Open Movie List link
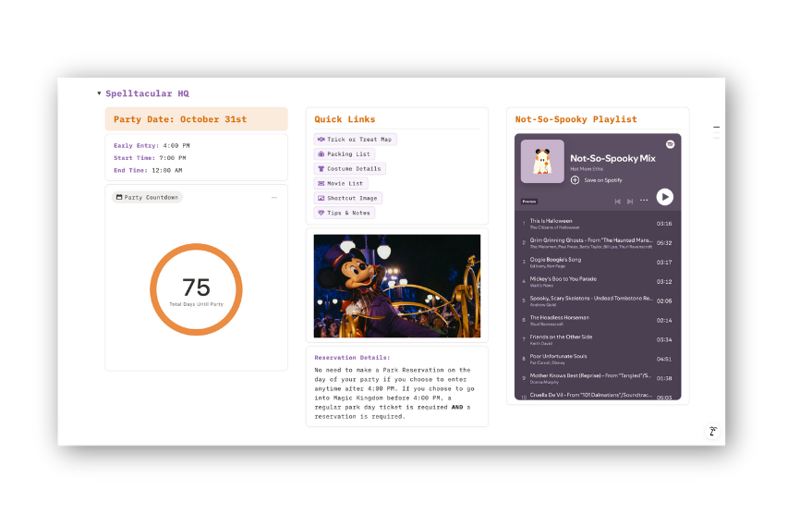 (x=341, y=183)
